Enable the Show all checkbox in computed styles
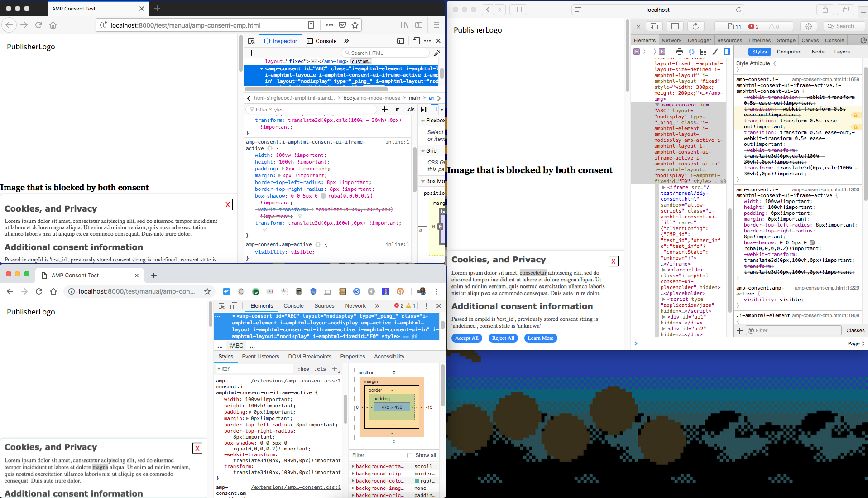The width and height of the screenshot is (868, 498). [410, 455]
